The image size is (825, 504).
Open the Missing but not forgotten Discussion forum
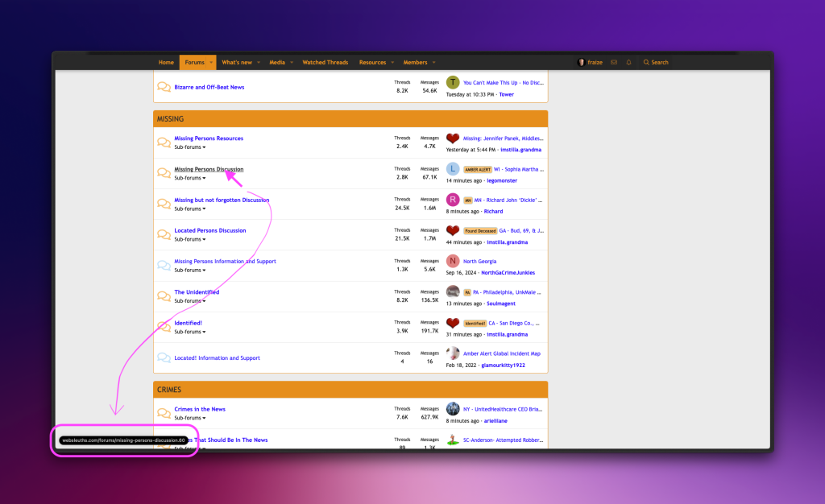[222, 200]
